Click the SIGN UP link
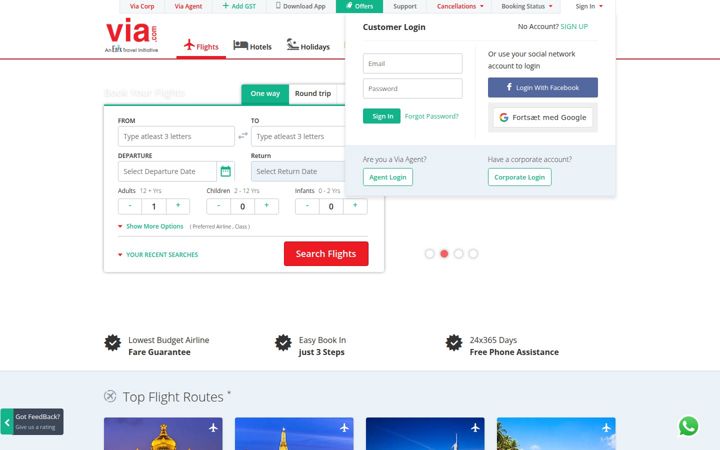 574,27
